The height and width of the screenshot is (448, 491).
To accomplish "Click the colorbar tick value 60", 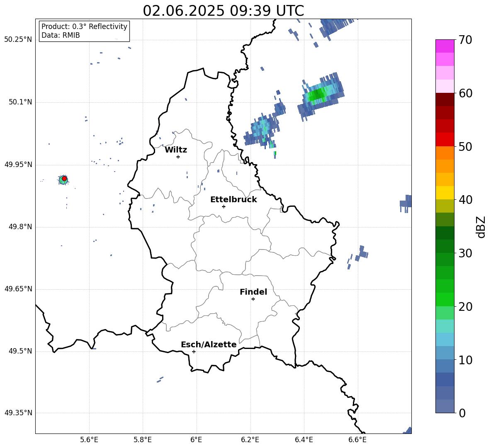I will [465, 93].
